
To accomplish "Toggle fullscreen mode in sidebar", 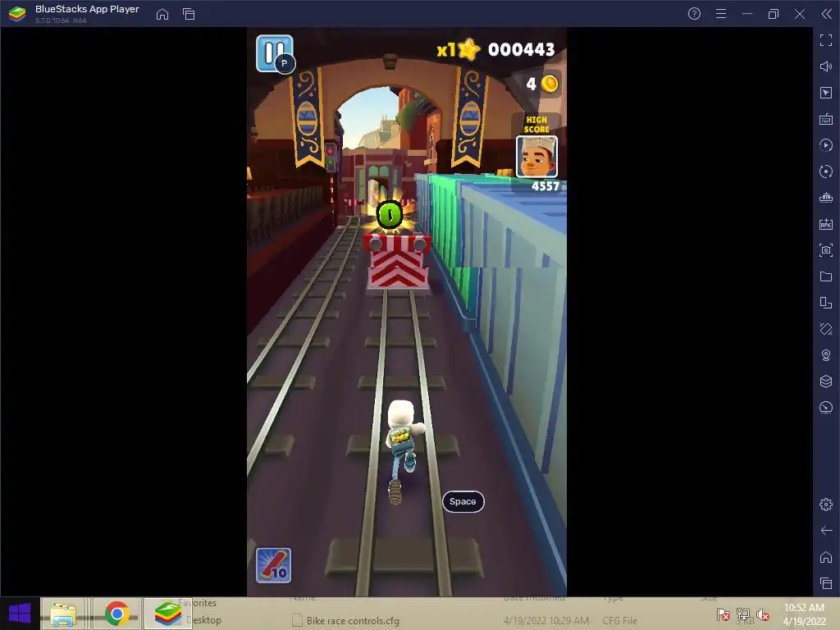I will pos(826,40).
